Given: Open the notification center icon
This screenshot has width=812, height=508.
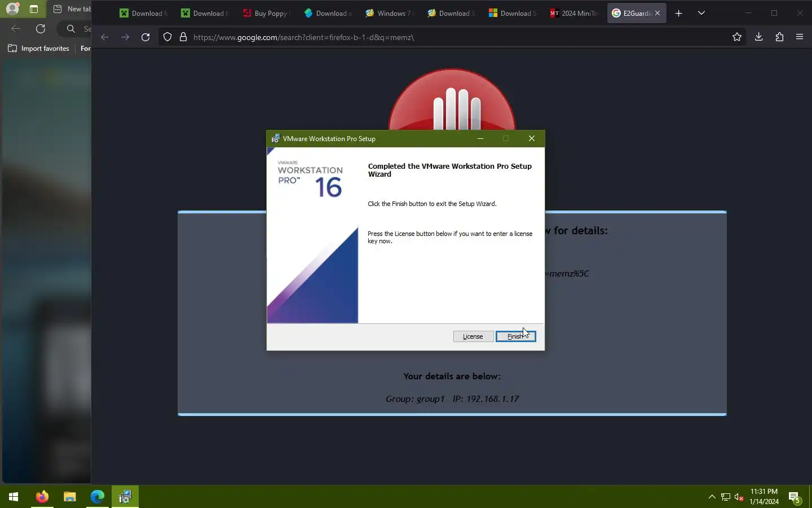Looking at the screenshot, I should coord(795,497).
